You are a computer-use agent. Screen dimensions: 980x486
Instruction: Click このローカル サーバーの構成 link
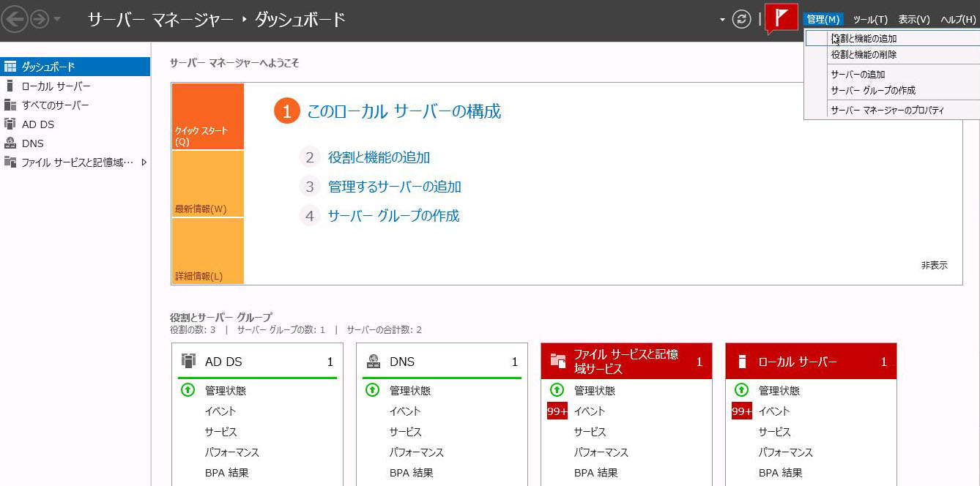[x=404, y=111]
